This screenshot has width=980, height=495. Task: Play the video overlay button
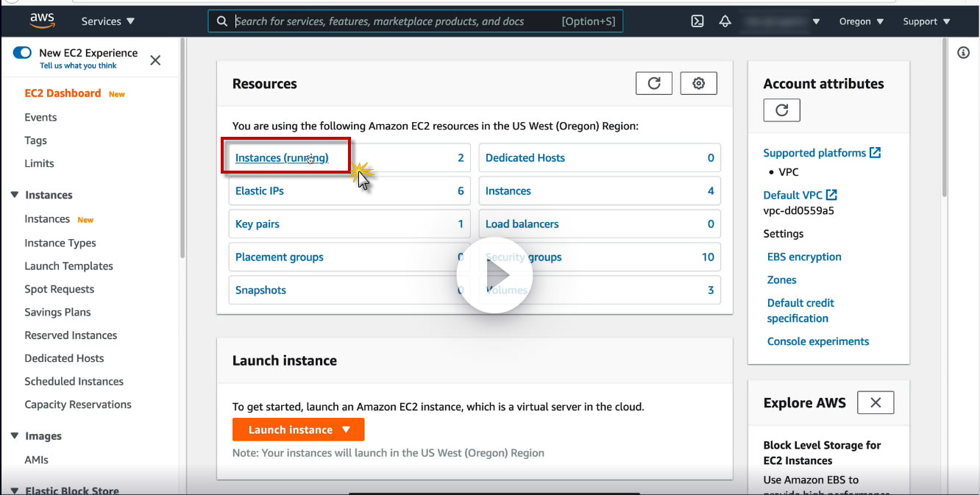coord(494,275)
